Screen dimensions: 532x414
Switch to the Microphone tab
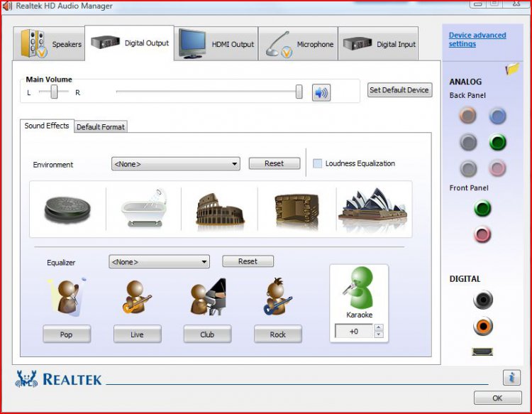[298, 44]
